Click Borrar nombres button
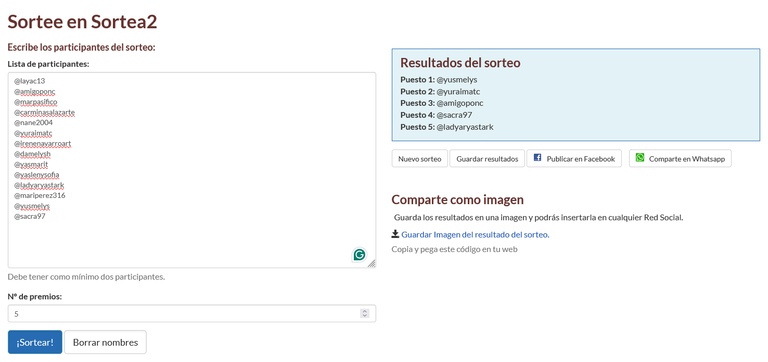This screenshot has height=362, width=768. tap(105, 342)
